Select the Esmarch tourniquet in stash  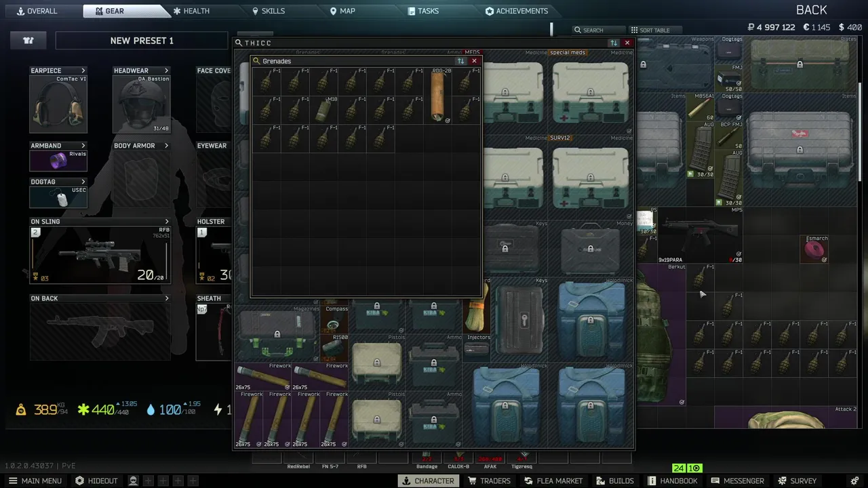click(814, 249)
